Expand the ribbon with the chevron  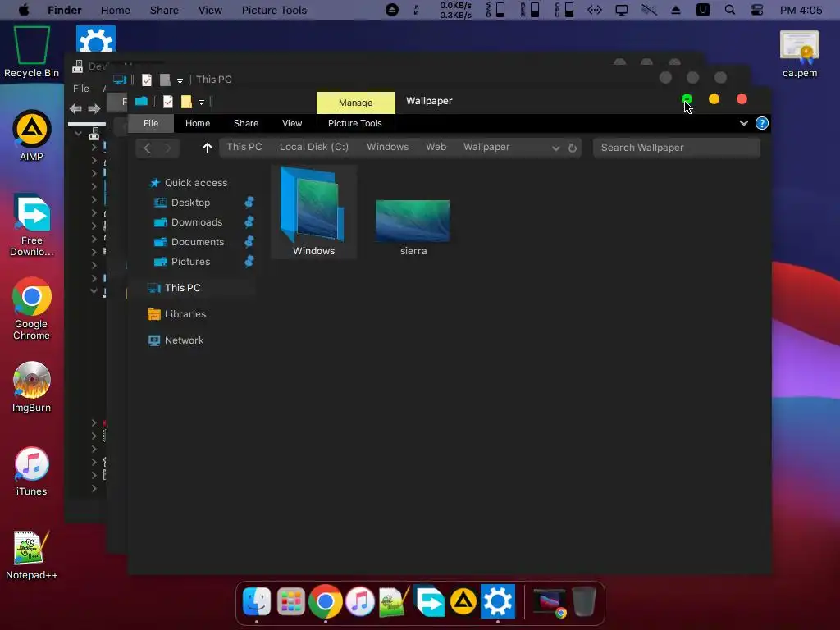(743, 123)
